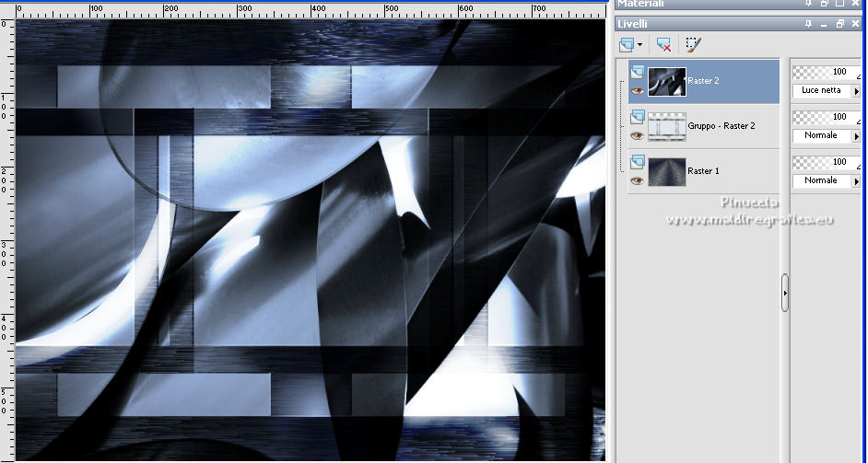Select the Gruppo - Raster 2 thumbnail

[666, 127]
